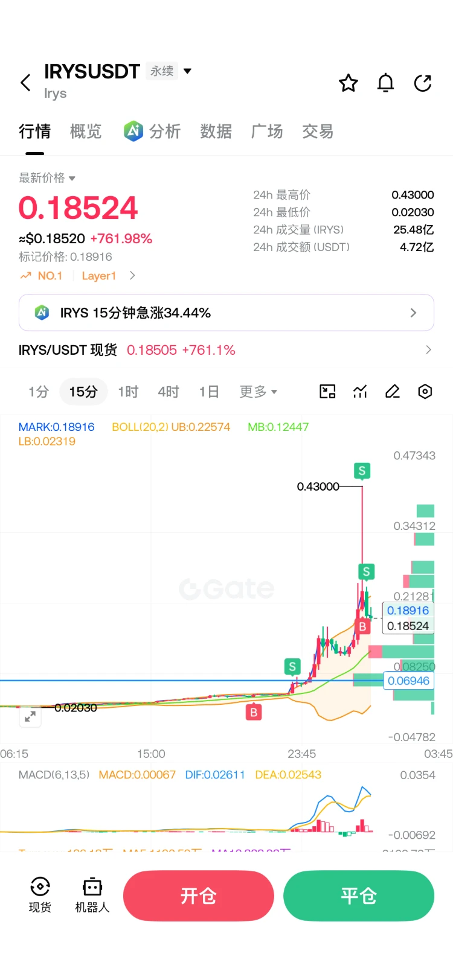
Task: Tap the NO.1 ranking label
Action: pos(50,276)
